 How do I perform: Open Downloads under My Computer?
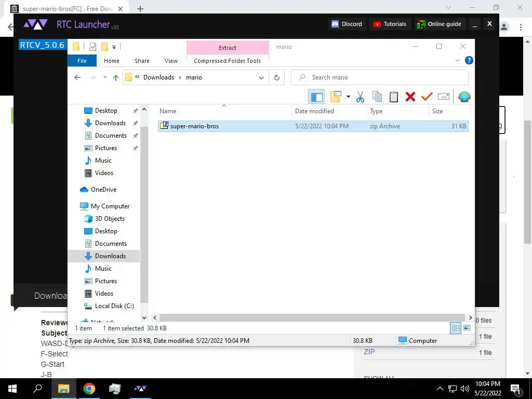tap(110, 256)
